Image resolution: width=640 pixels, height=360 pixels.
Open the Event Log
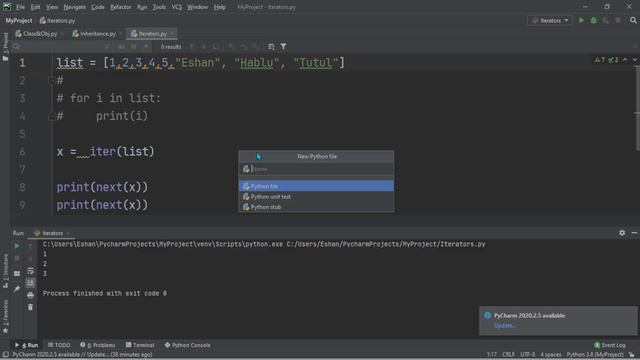tap(610, 345)
